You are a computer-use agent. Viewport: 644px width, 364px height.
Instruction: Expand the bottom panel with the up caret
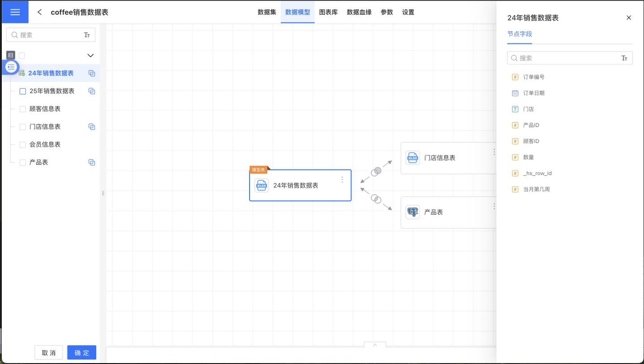click(x=375, y=345)
